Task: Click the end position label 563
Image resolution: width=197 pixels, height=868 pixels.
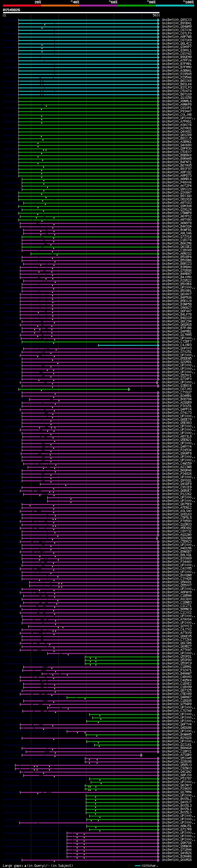Action: click(x=155, y=15)
